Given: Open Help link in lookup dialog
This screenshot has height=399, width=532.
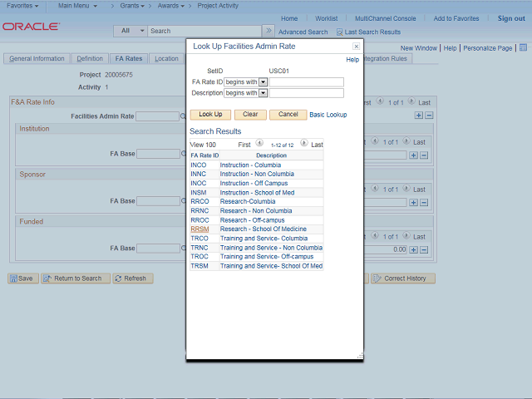Looking at the screenshot, I should 352,60.
